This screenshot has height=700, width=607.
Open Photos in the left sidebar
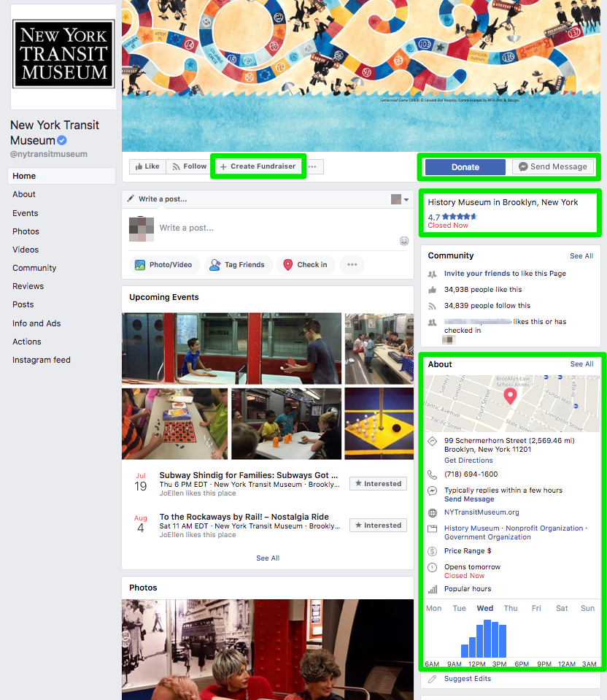26,231
